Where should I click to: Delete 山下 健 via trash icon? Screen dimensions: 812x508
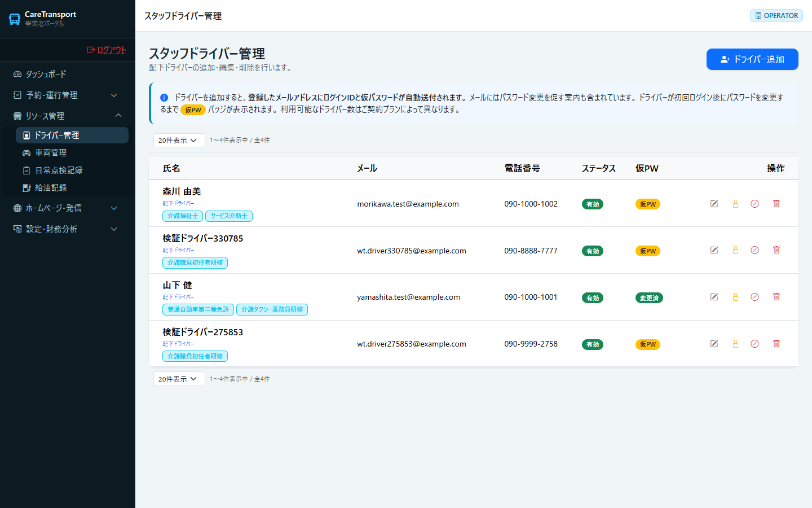click(776, 297)
